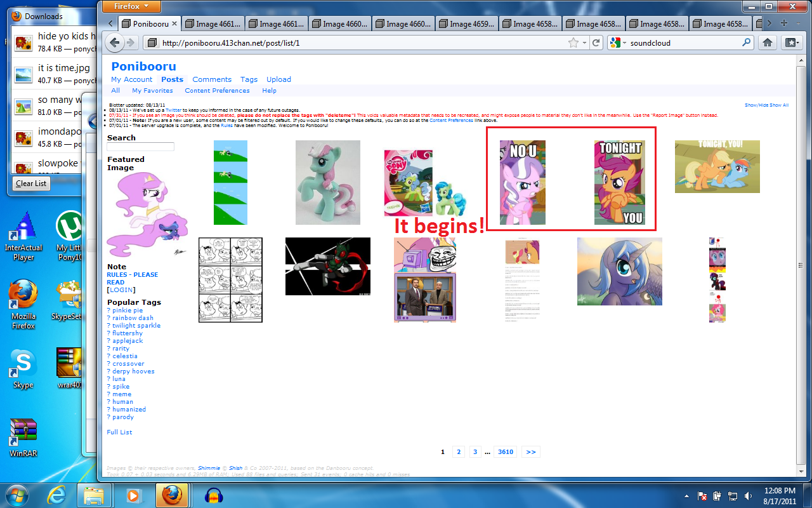Open the derpy hooves tag

click(133, 371)
